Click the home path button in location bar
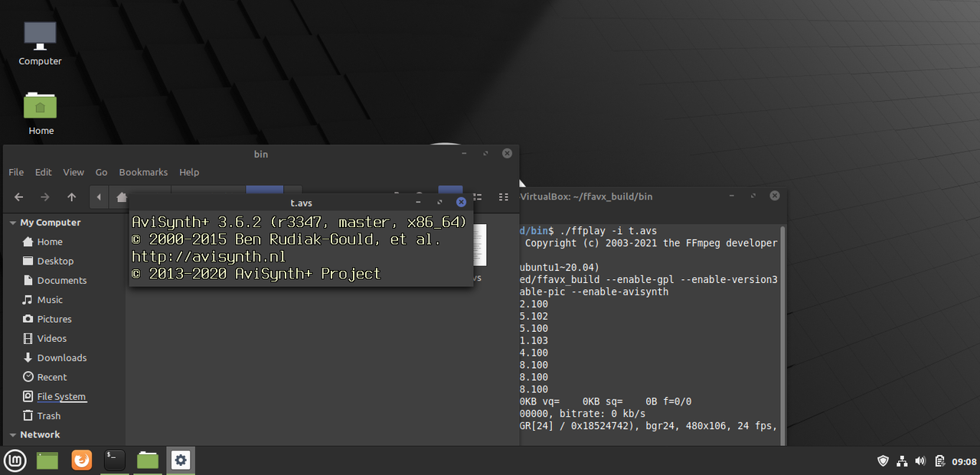 point(120,197)
